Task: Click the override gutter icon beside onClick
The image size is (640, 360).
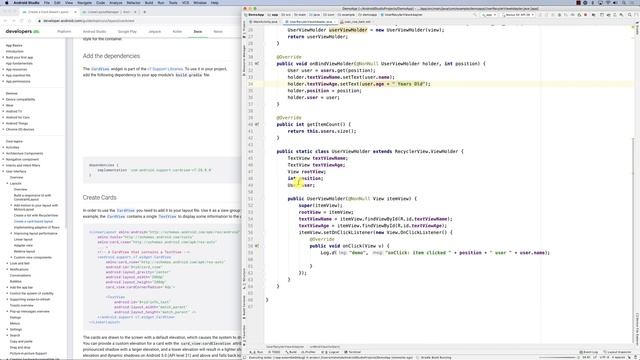Action: [x=257, y=246]
